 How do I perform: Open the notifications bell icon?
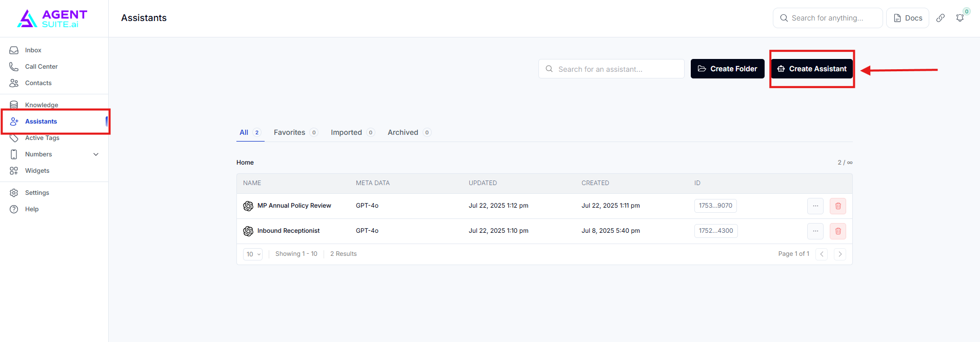point(959,18)
